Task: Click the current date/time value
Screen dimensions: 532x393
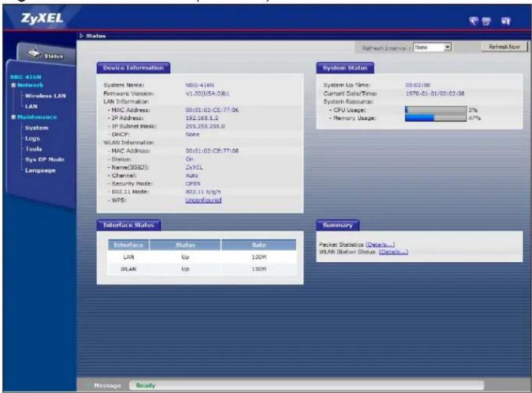Action: [x=435, y=93]
